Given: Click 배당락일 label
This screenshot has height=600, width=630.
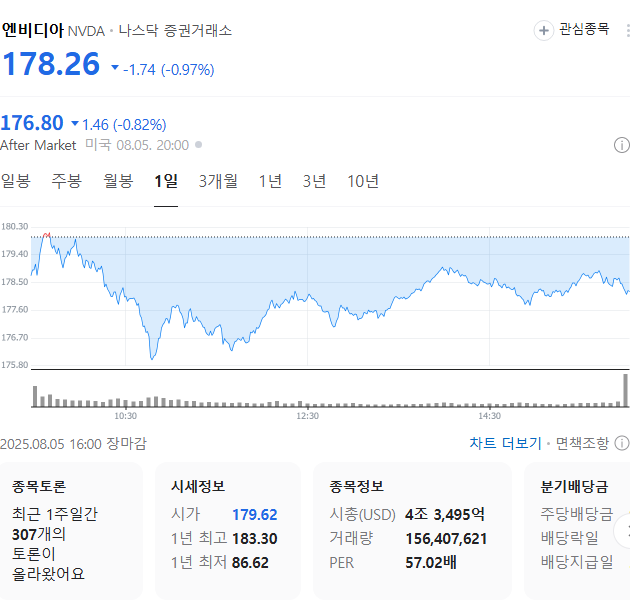Looking at the screenshot, I should (570, 538).
